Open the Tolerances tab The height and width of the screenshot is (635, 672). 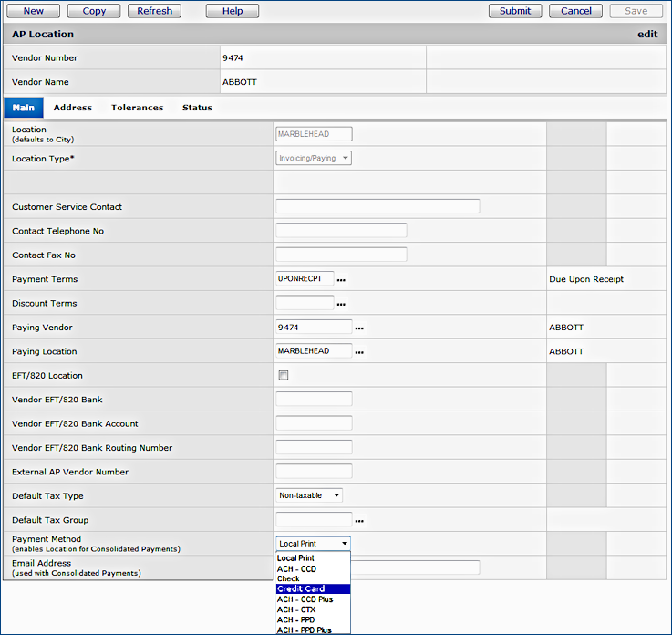coord(137,108)
